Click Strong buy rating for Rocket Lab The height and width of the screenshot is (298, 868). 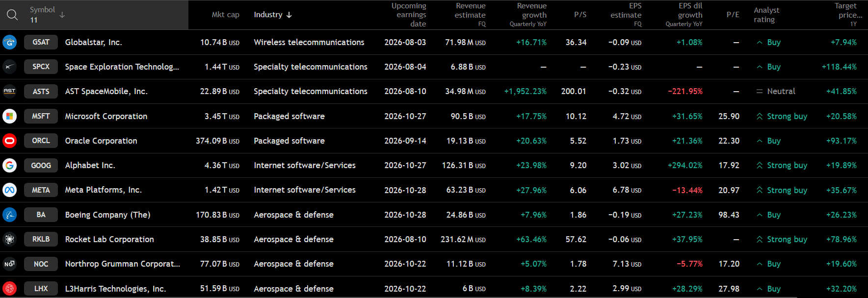click(782, 239)
